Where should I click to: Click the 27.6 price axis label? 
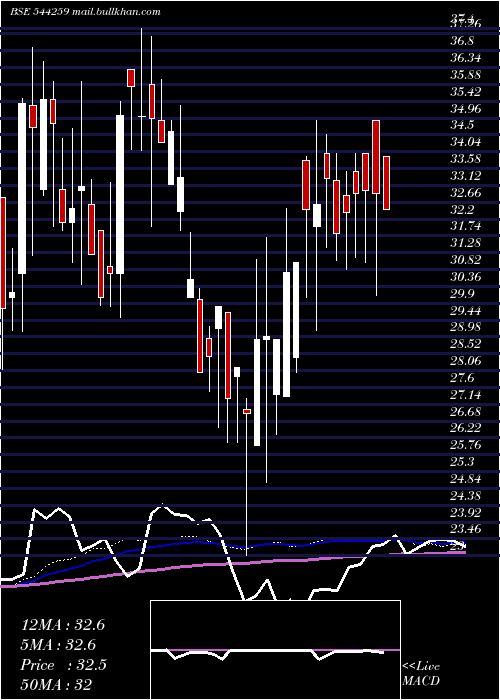[462, 378]
